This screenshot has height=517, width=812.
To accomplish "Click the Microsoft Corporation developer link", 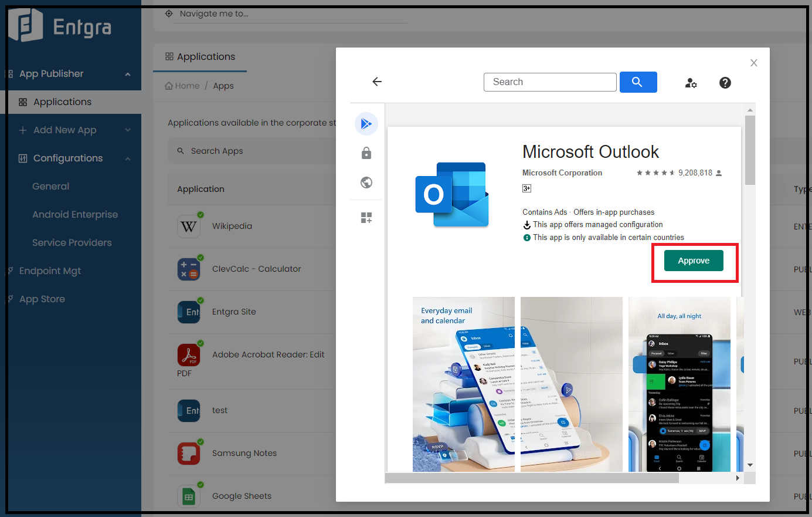I will (x=562, y=173).
